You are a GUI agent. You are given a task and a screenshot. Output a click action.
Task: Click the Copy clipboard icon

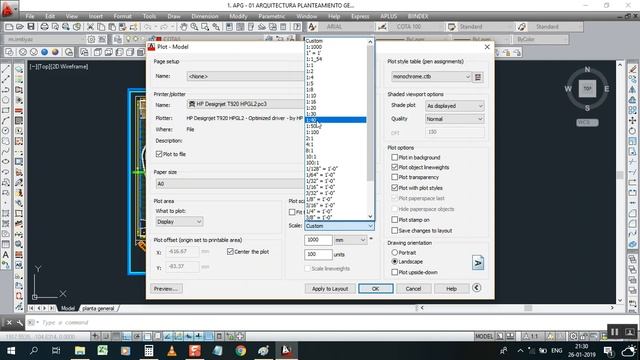101,27
